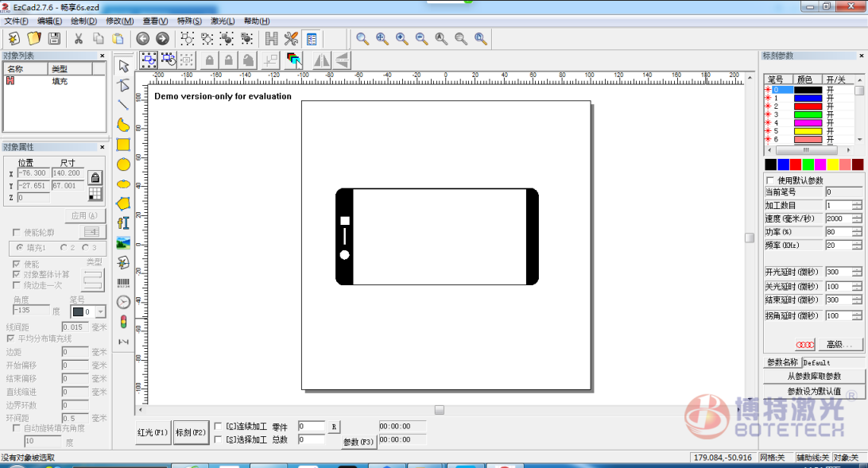Select the node editing tool
The height and width of the screenshot is (468, 868).
point(123,85)
